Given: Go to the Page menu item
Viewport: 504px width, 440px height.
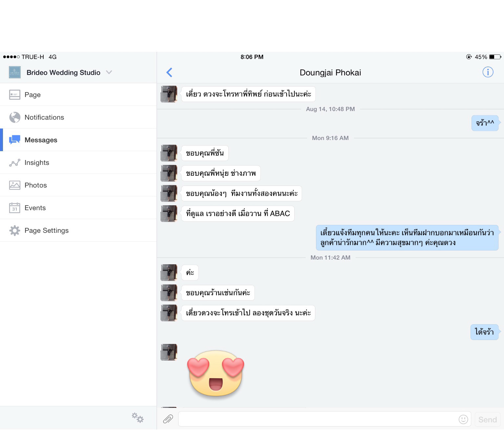Looking at the screenshot, I should point(78,95).
